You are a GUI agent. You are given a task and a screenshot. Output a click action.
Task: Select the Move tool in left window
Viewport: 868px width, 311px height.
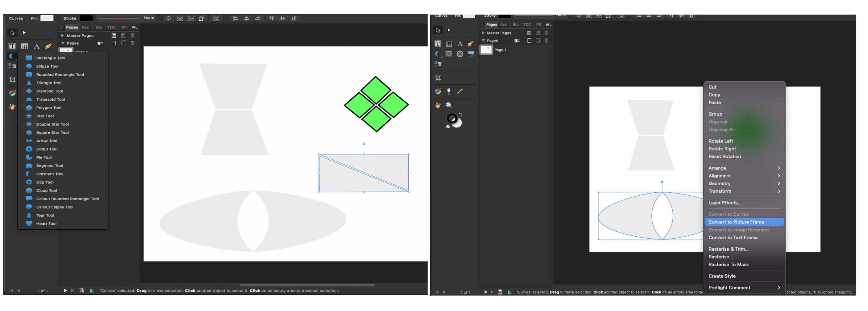pos(12,33)
